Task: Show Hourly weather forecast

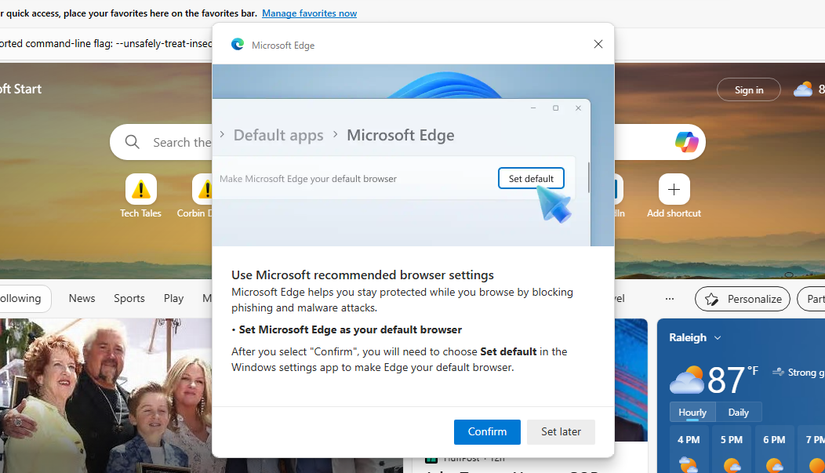Action: point(692,412)
